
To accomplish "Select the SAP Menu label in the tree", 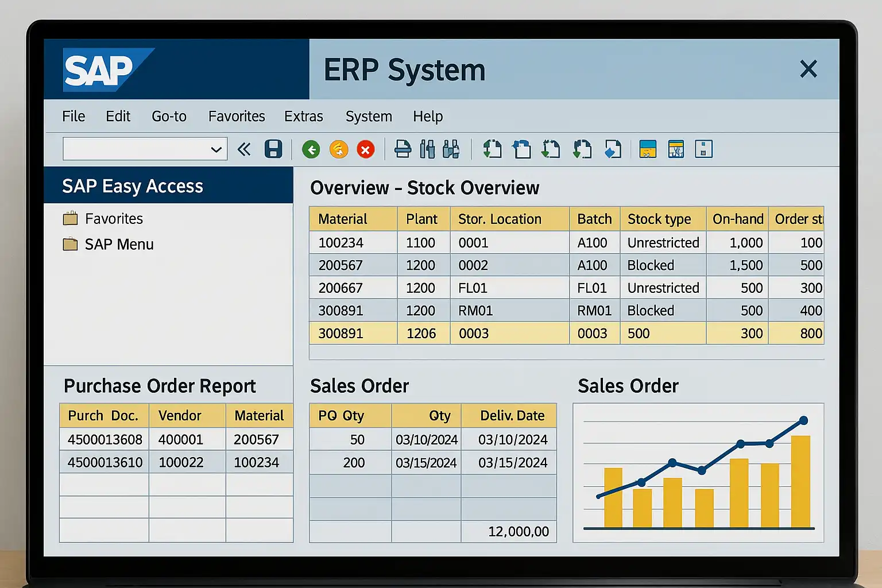I will (x=119, y=245).
